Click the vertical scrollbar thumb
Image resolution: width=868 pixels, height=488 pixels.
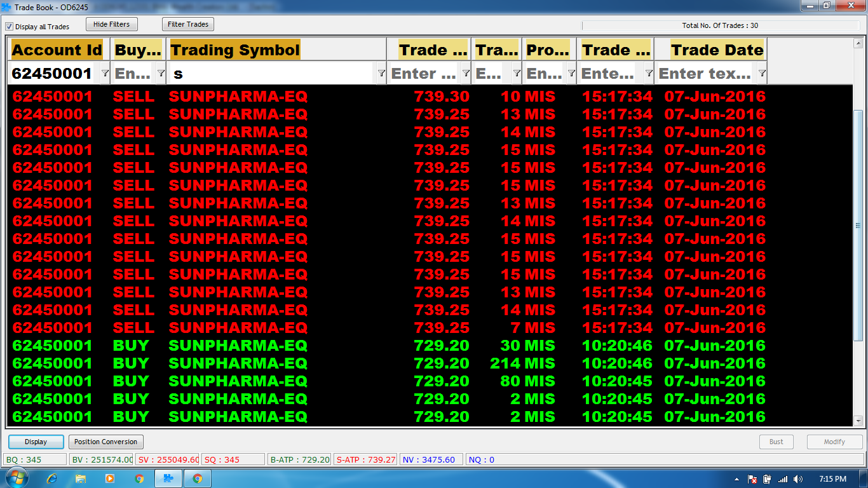[858, 226]
